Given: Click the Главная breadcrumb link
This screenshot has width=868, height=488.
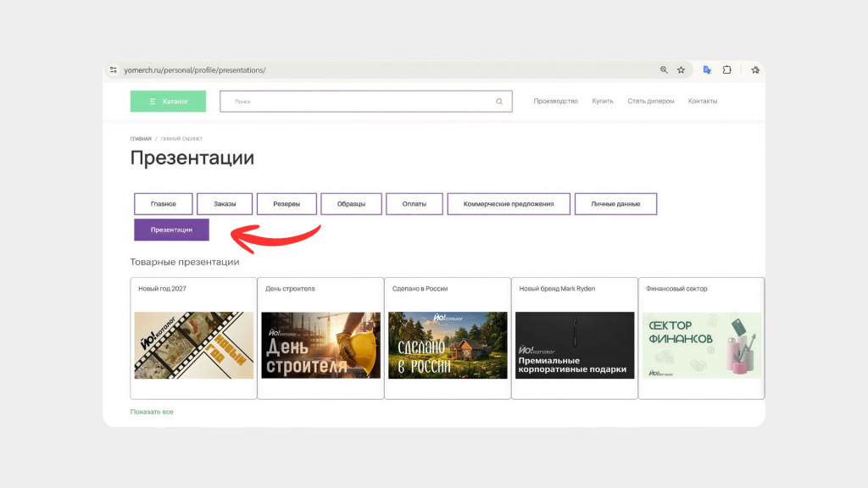Looking at the screenshot, I should click(x=141, y=139).
